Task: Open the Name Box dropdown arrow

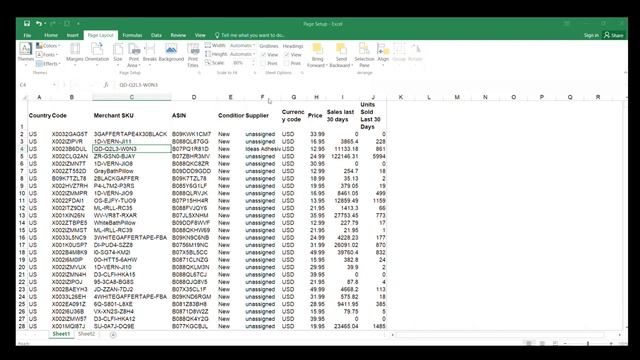Action: point(54,85)
